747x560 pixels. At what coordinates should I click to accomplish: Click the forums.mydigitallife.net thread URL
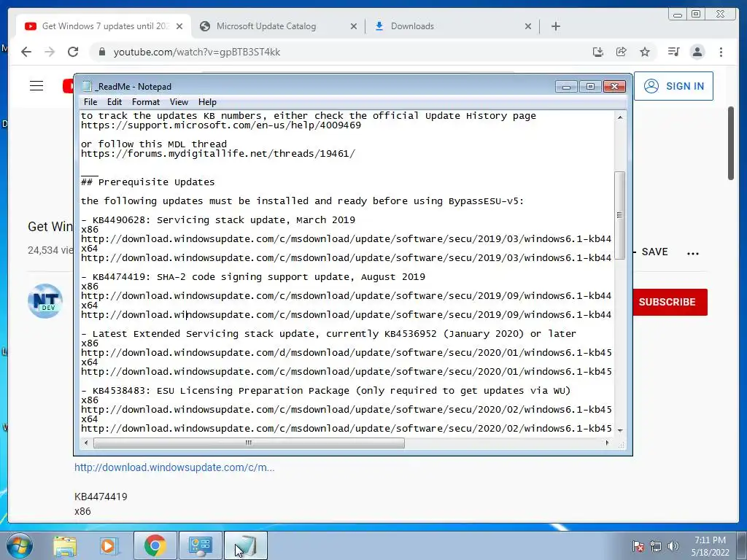[x=217, y=154]
